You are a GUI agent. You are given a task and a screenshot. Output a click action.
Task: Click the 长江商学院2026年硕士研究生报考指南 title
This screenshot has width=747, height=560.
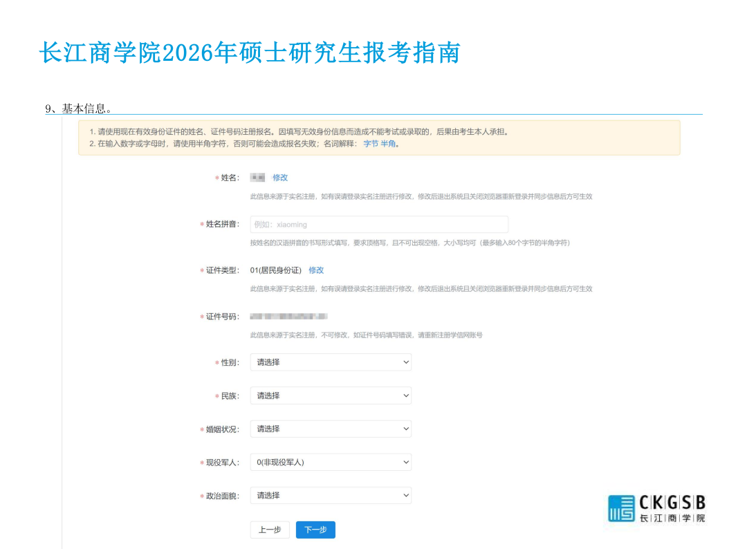pos(250,53)
